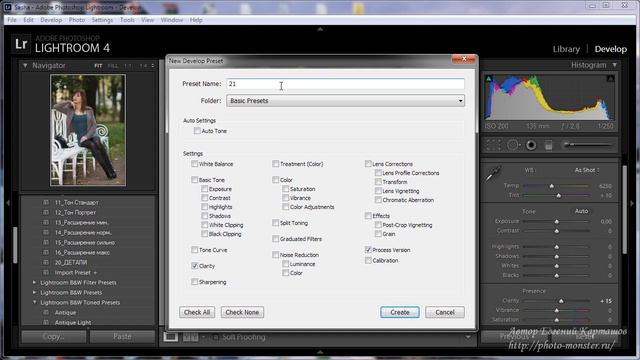The width and height of the screenshot is (640, 360).
Task: Select the Antique Light preset
Action: coord(73,322)
